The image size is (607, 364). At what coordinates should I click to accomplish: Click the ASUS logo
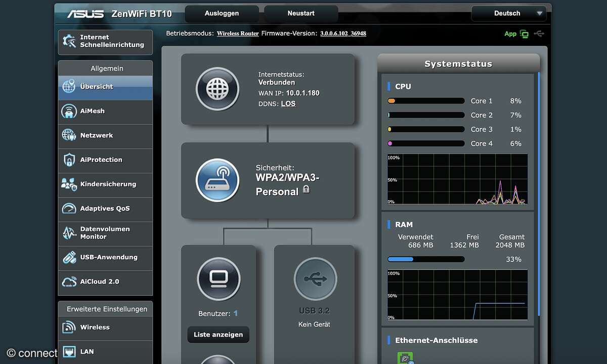[x=86, y=14]
